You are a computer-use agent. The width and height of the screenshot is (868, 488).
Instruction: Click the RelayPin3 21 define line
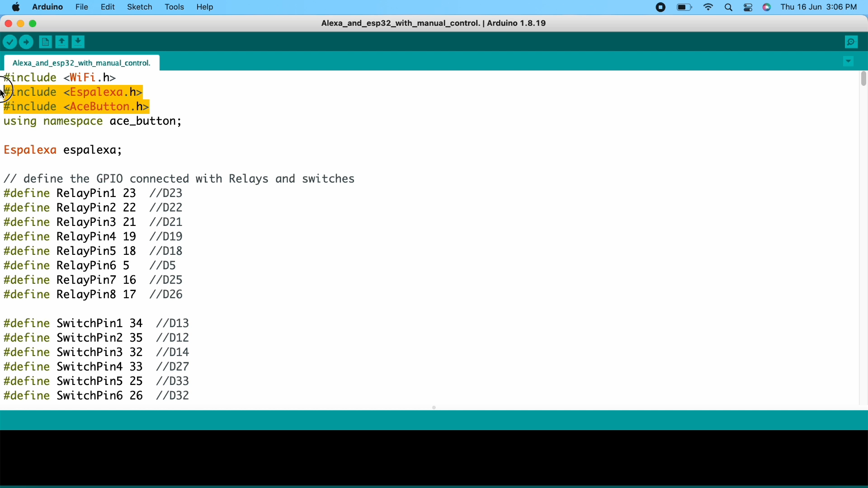click(x=93, y=223)
